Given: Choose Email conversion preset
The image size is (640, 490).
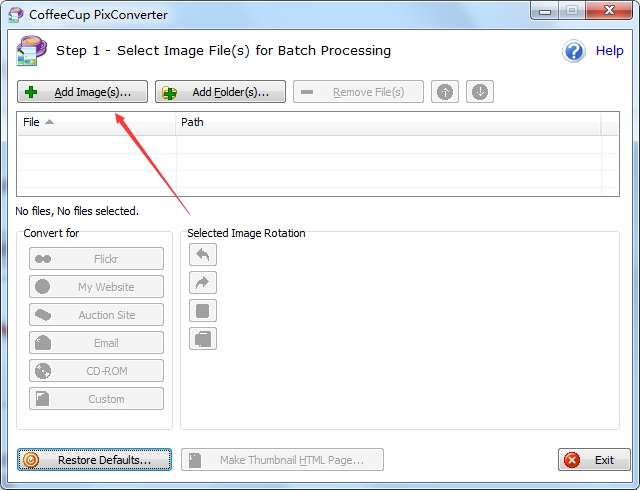Looking at the screenshot, I should pyautogui.click(x=96, y=343).
